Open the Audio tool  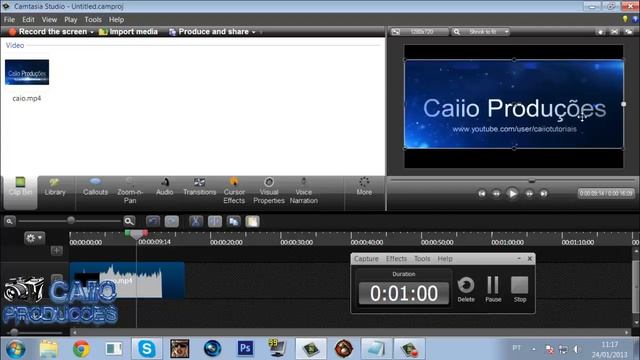pos(164,187)
